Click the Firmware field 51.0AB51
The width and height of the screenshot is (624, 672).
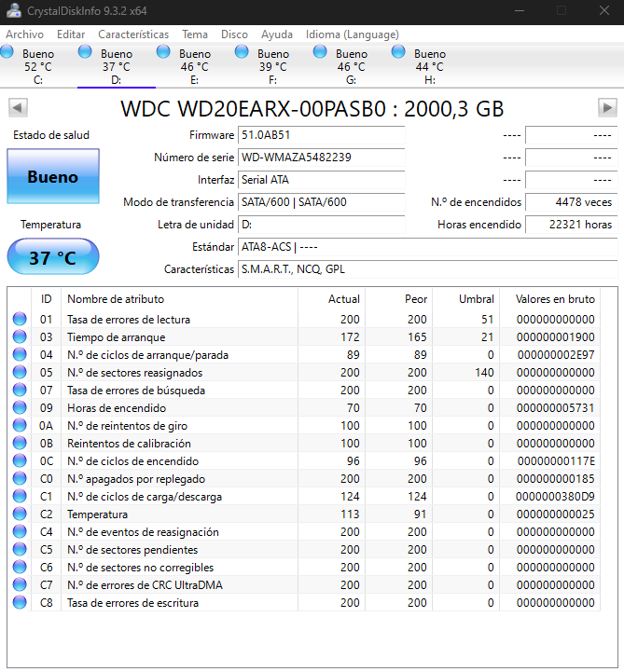(x=321, y=135)
